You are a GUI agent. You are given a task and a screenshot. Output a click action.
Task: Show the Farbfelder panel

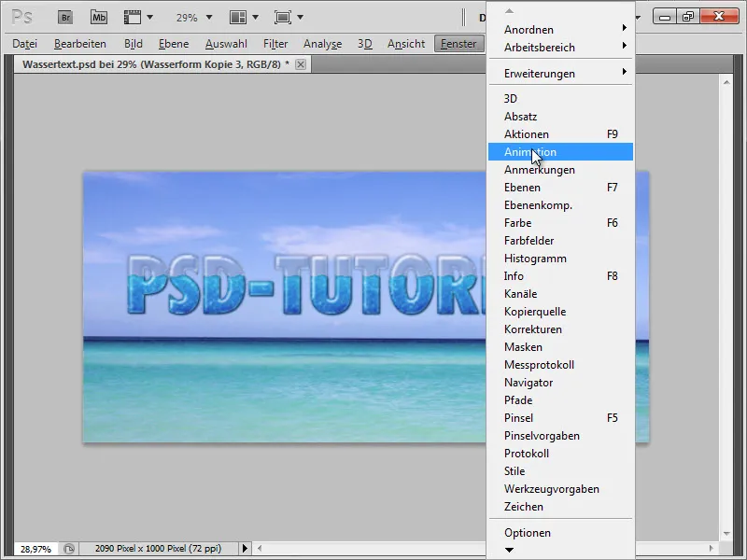pyautogui.click(x=561, y=241)
